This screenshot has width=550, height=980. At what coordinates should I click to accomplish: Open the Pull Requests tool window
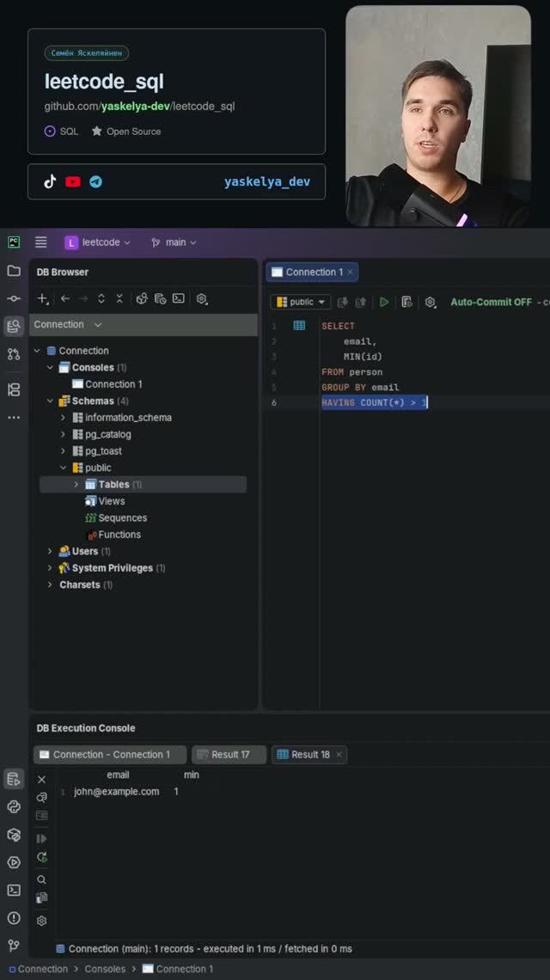[x=14, y=354]
